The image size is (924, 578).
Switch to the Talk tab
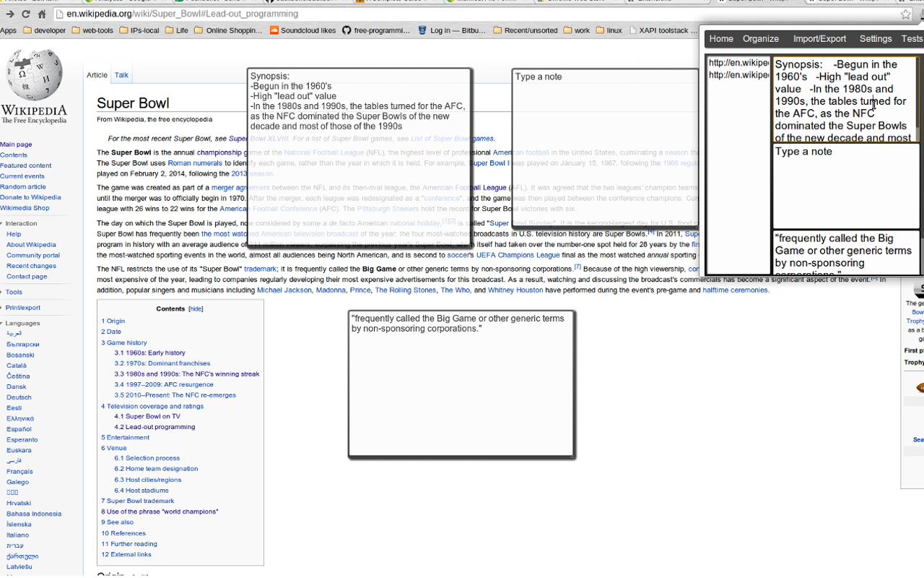121,75
